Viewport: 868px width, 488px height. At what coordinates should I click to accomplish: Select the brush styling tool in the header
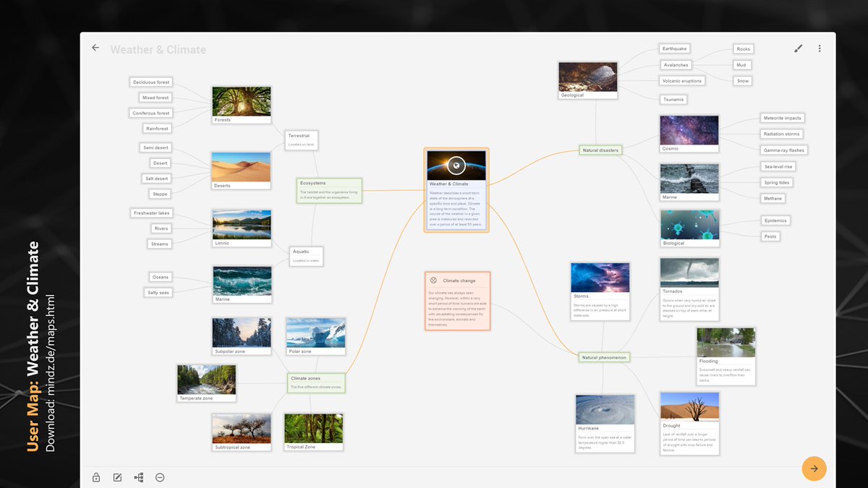click(799, 48)
